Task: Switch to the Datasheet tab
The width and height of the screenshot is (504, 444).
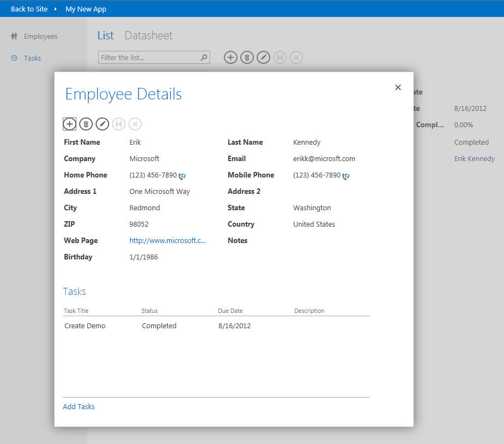Action: click(148, 35)
